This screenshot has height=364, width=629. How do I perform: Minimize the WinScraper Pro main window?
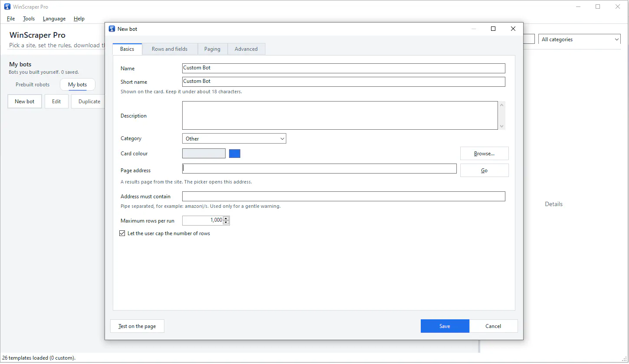tap(578, 7)
